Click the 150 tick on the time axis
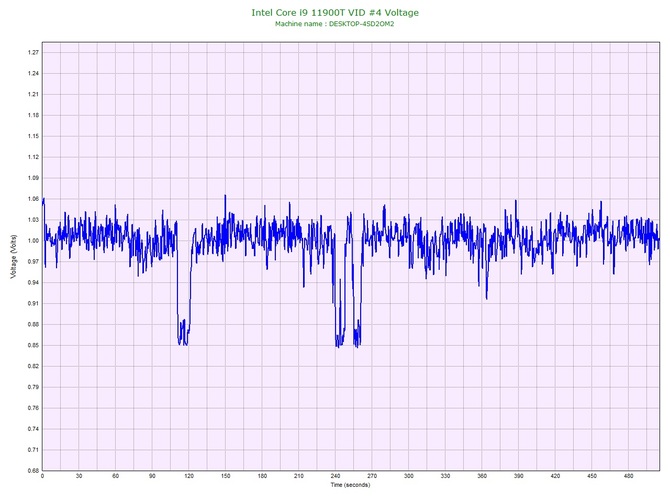The height and width of the screenshot is (502, 670). click(226, 476)
